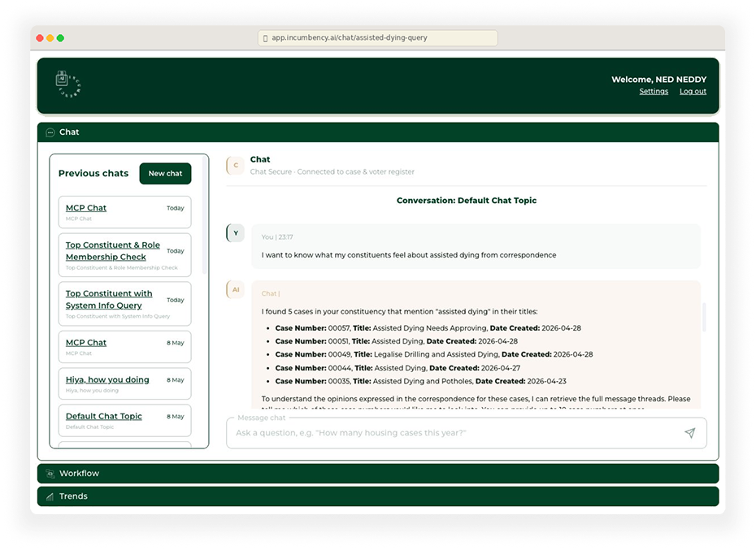
Task: Click case 00044 Assisted Dying line
Action: click(x=398, y=368)
